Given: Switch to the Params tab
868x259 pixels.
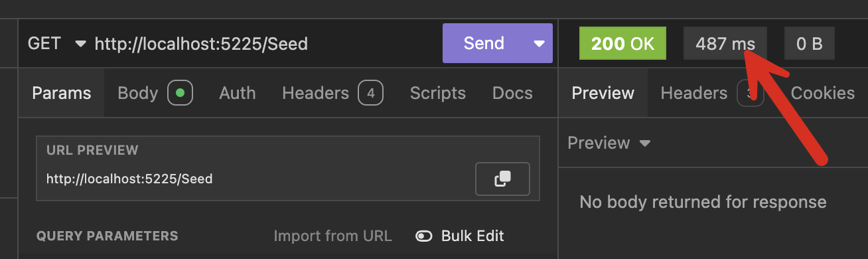Looking at the screenshot, I should click(61, 93).
